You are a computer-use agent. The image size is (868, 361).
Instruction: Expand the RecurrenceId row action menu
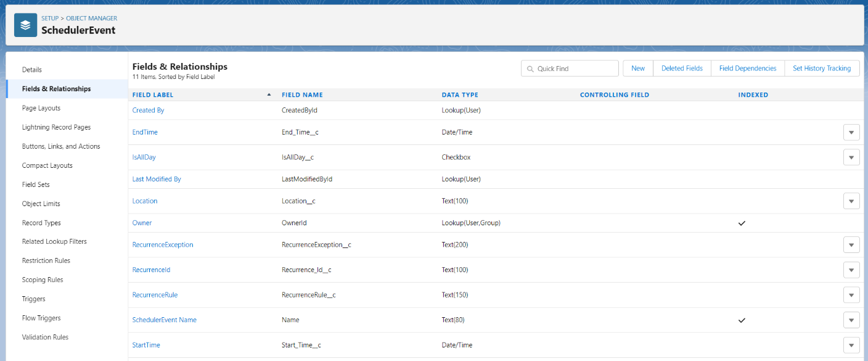(x=851, y=270)
